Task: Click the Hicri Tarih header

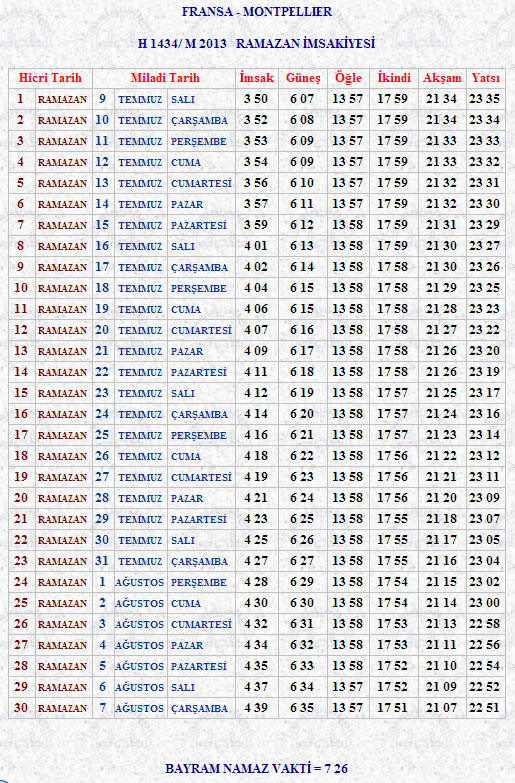Action: [x=50, y=78]
